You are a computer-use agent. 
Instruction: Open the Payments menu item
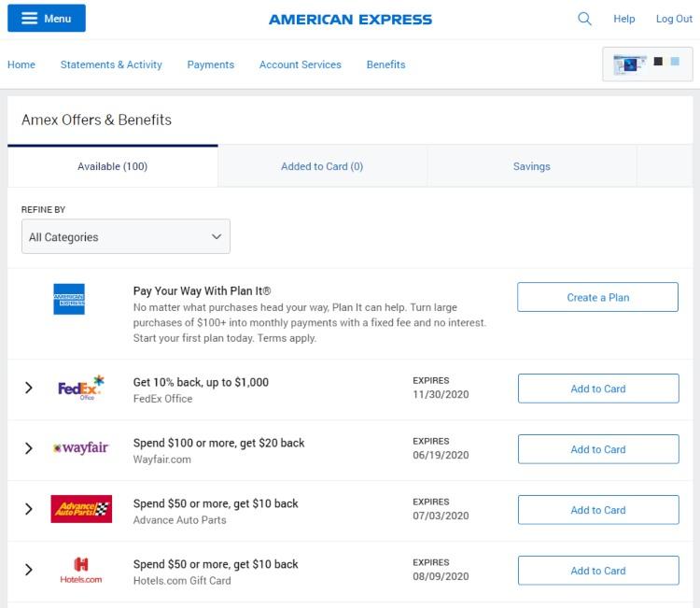click(x=211, y=64)
